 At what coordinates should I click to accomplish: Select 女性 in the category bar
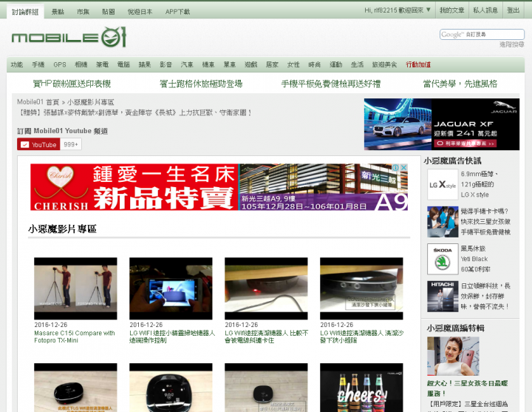click(x=293, y=64)
